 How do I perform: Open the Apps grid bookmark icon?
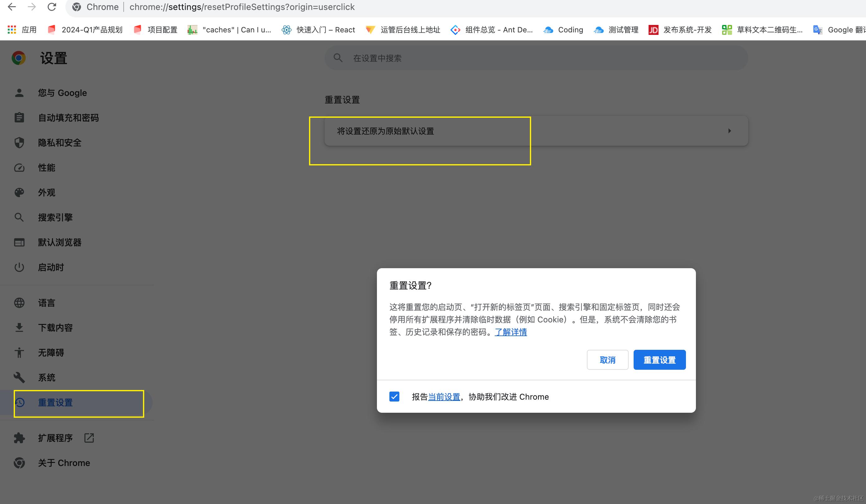point(12,30)
